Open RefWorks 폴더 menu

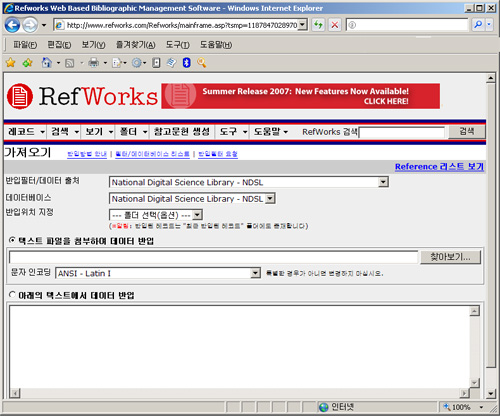click(133, 132)
